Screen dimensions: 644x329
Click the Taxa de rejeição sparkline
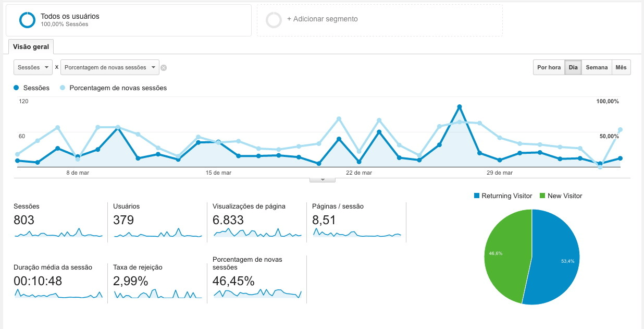[x=157, y=294]
